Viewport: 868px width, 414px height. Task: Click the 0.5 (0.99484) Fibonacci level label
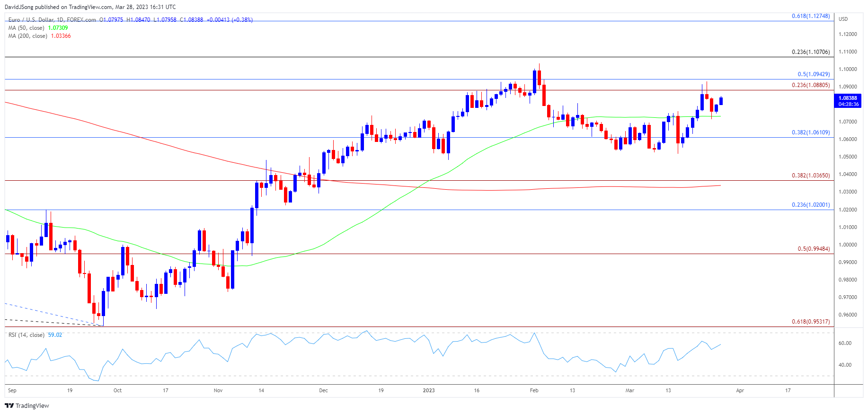814,249
